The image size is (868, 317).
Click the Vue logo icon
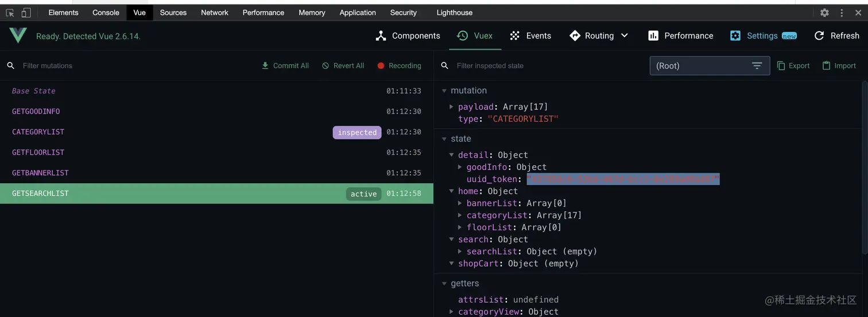click(18, 36)
